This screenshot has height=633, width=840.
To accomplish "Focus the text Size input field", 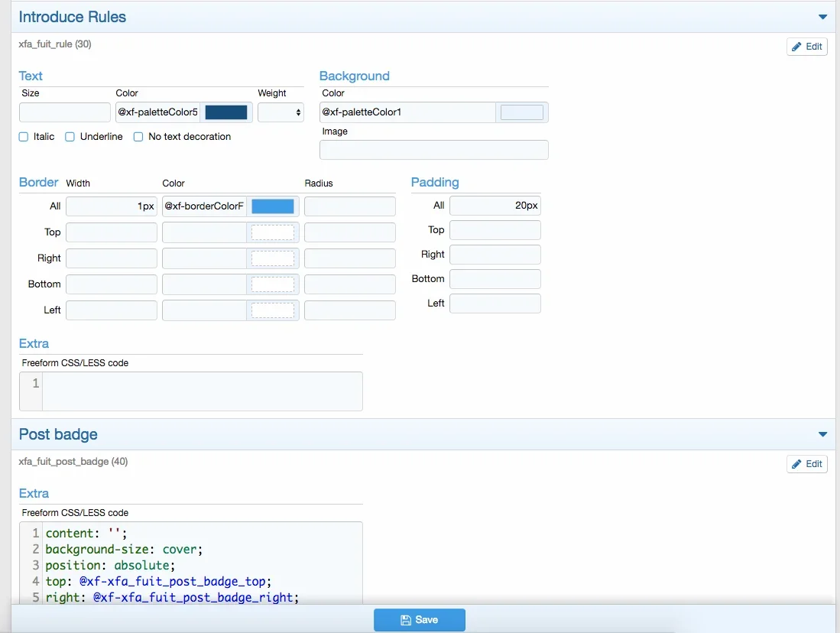I will tap(65, 112).
